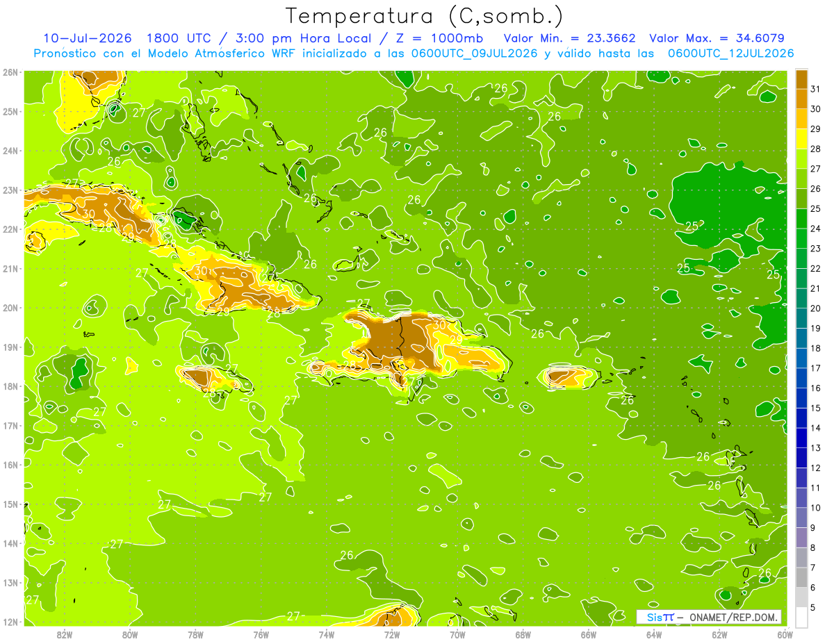The image size is (834, 644).
Task: Click "Valor Min. = 23.3662" text
Action: [x=569, y=38]
